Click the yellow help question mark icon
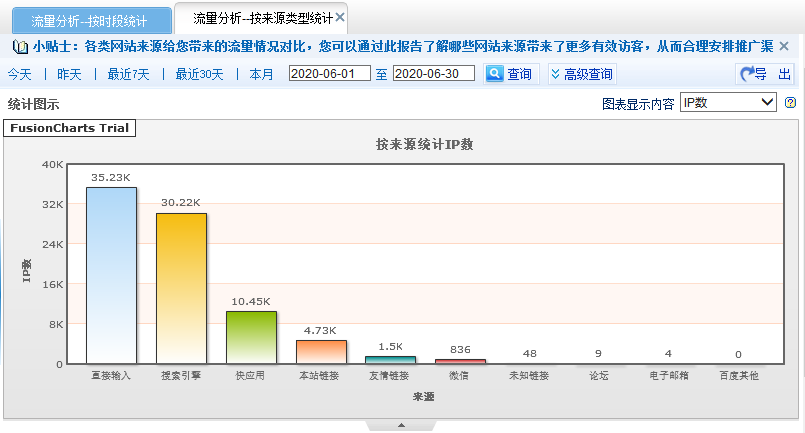This screenshot has height=433, width=805. pyautogui.click(x=790, y=102)
